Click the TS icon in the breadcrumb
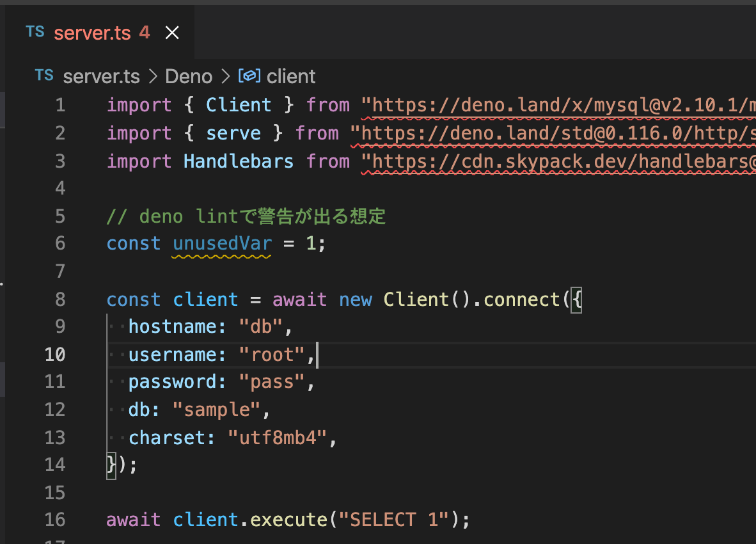This screenshot has height=544, width=756. point(44,76)
